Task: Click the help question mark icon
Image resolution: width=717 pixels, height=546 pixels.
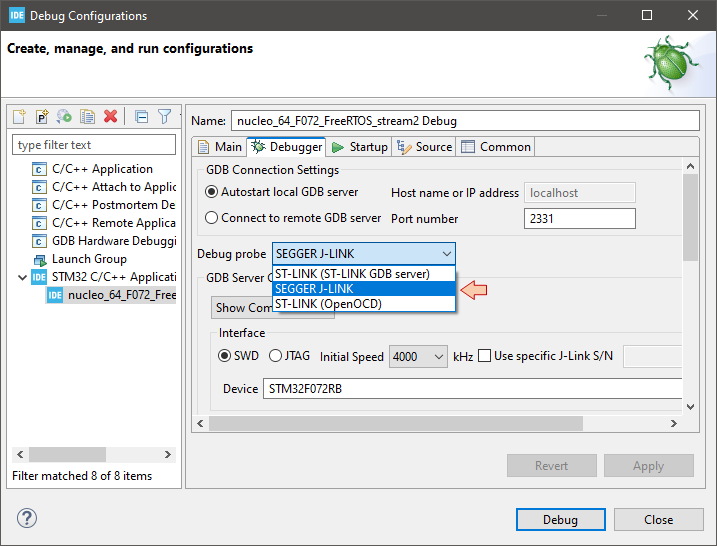Action: (x=27, y=518)
